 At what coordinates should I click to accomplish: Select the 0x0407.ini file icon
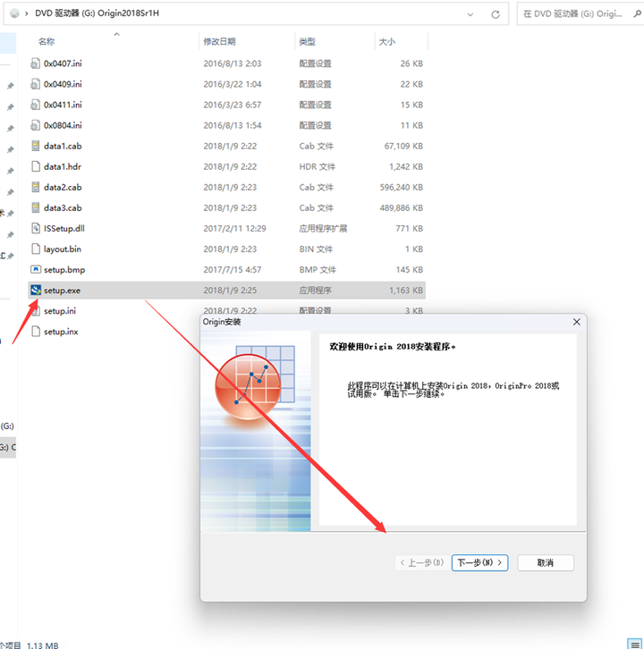[36, 63]
